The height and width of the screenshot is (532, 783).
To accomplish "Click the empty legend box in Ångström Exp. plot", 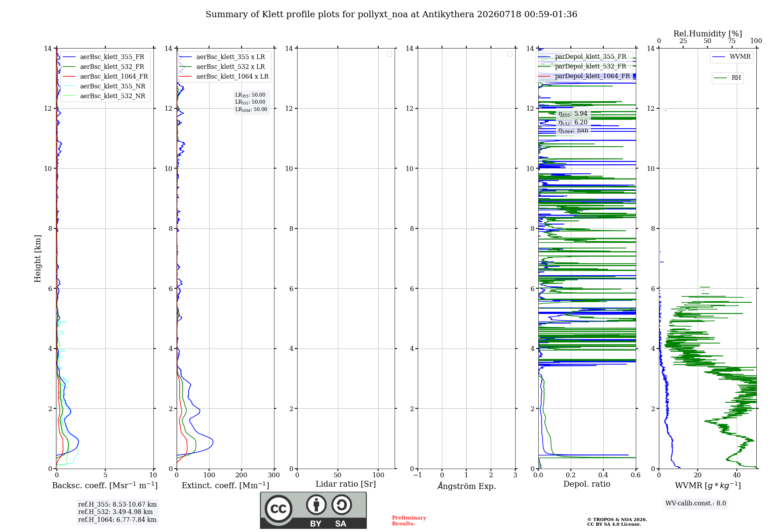I will (x=510, y=54).
